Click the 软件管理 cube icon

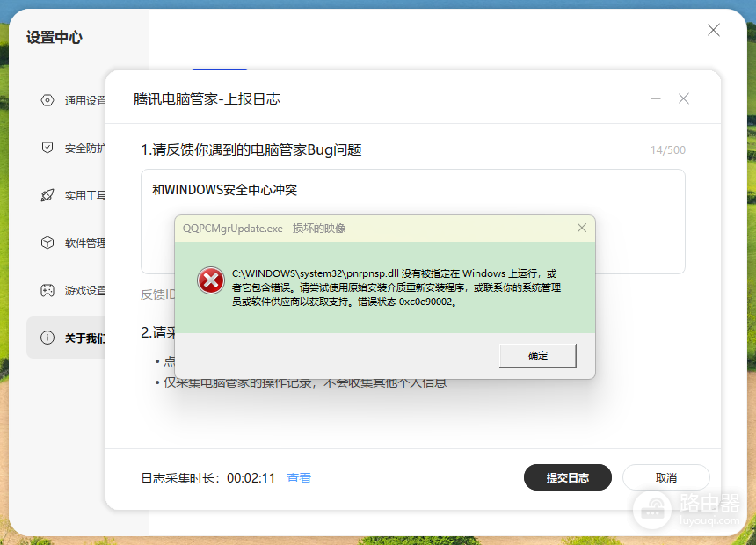47,243
